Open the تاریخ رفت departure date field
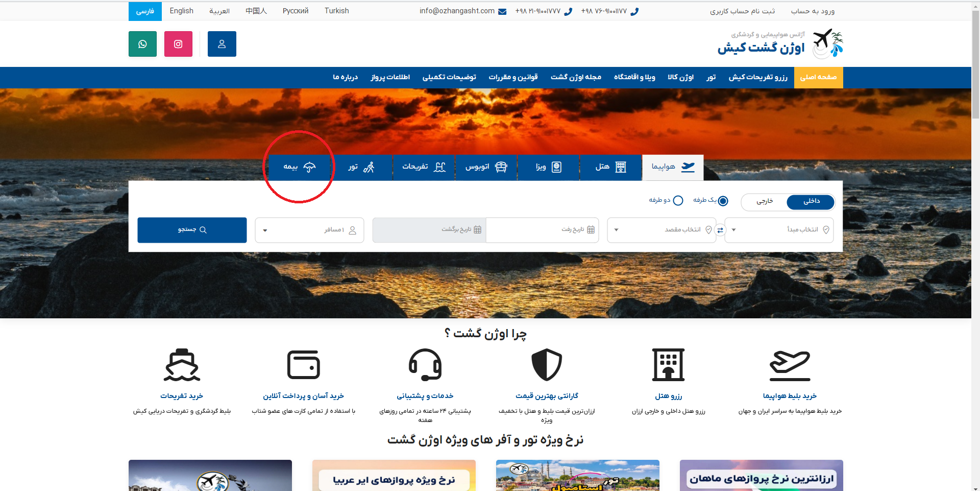980x491 pixels. (542, 230)
